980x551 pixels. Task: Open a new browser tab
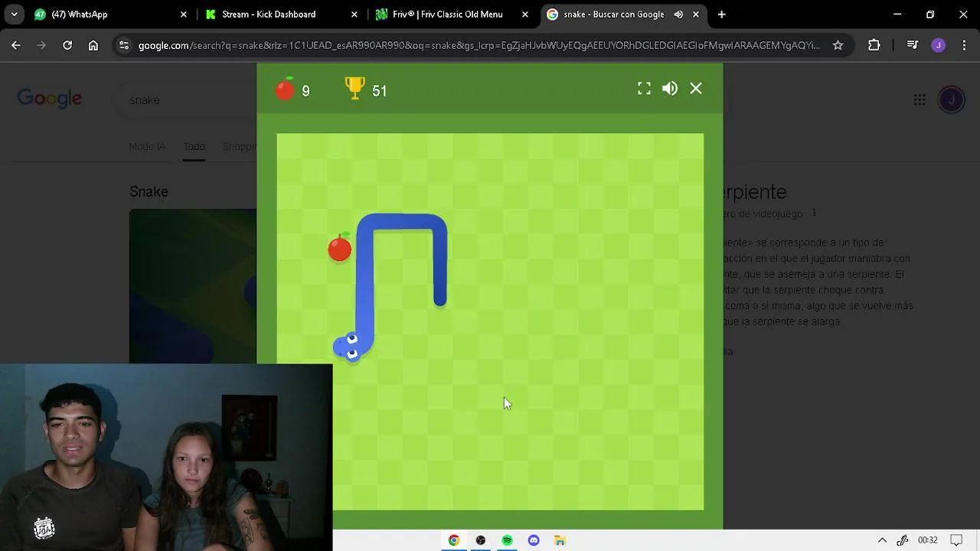click(721, 15)
